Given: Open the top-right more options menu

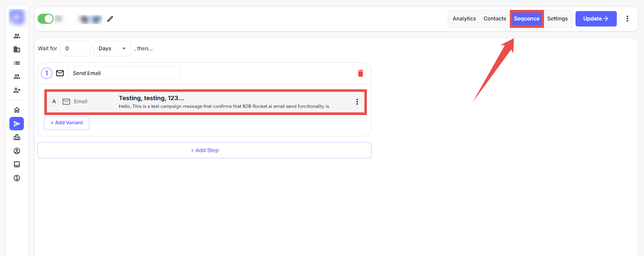Looking at the screenshot, I should [x=627, y=19].
